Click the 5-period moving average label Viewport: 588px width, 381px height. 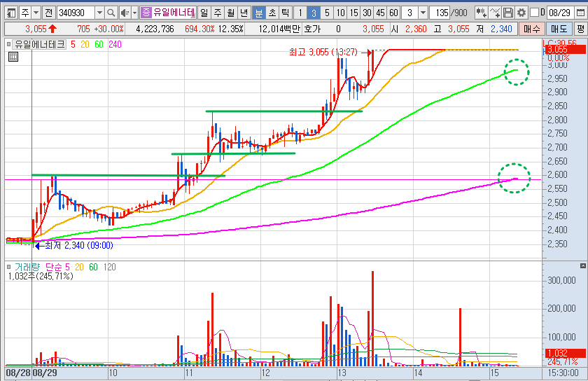73,44
